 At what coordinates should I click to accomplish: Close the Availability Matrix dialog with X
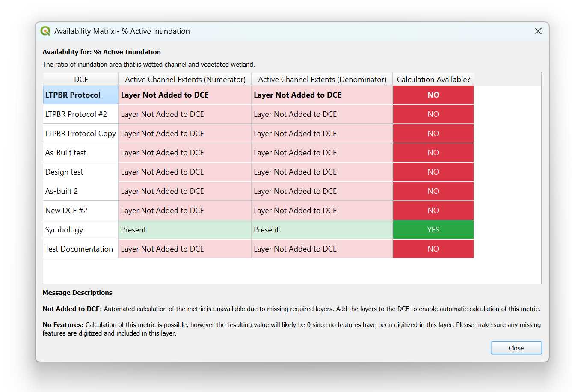(538, 31)
